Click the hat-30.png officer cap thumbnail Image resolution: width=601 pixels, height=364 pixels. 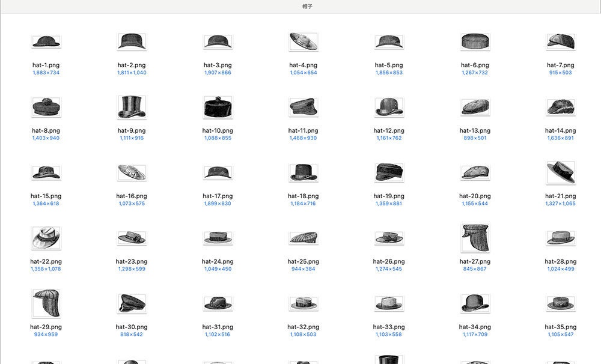click(132, 303)
